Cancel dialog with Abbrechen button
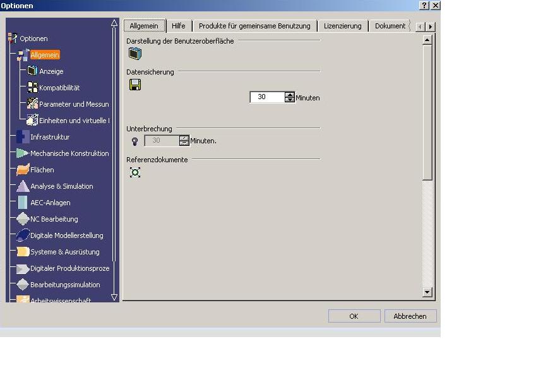 click(x=410, y=316)
